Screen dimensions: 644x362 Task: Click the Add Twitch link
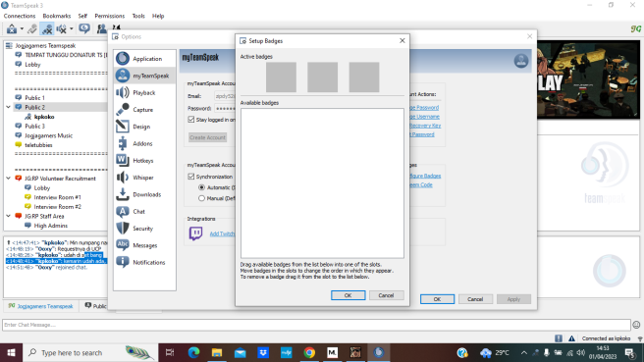coord(222,233)
